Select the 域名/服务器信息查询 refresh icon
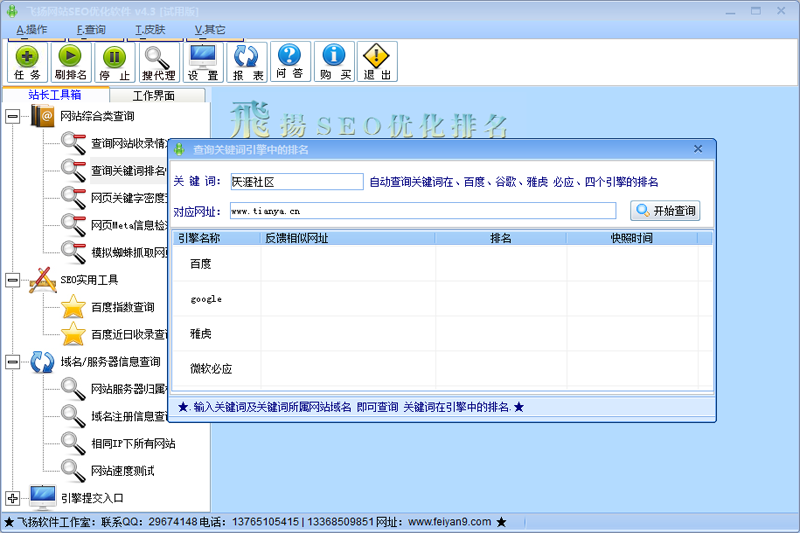The width and height of the screenshot is (800, 533). [42, 362]
